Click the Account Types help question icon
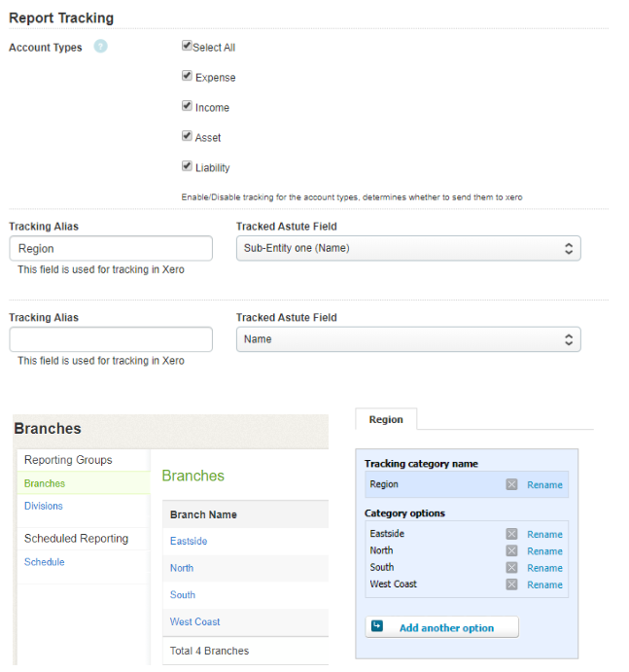This screenshot has height=672, width=629. tap(100, 47)
